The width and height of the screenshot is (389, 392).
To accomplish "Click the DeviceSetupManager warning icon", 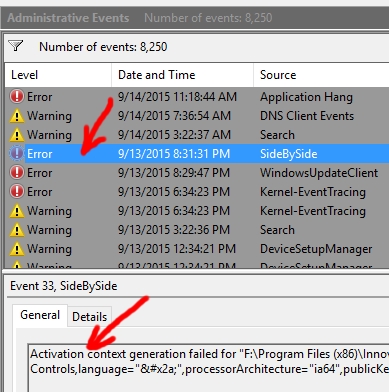I will point(17,249).
